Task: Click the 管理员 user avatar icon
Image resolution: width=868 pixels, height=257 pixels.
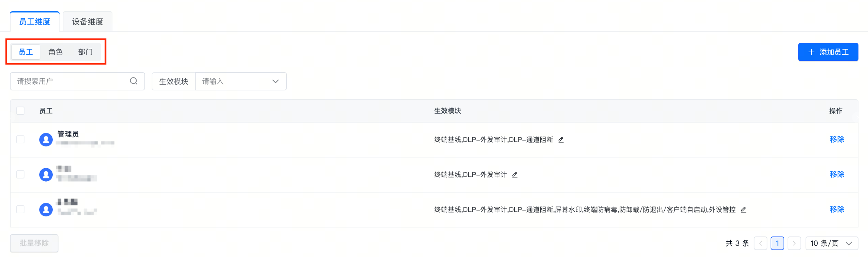Action: 46,140
